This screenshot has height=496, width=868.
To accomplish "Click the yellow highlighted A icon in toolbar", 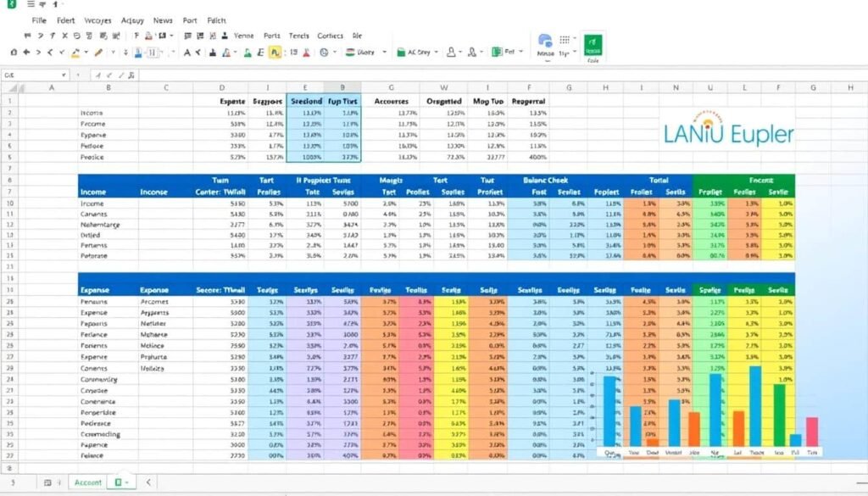I will point(275,52).
